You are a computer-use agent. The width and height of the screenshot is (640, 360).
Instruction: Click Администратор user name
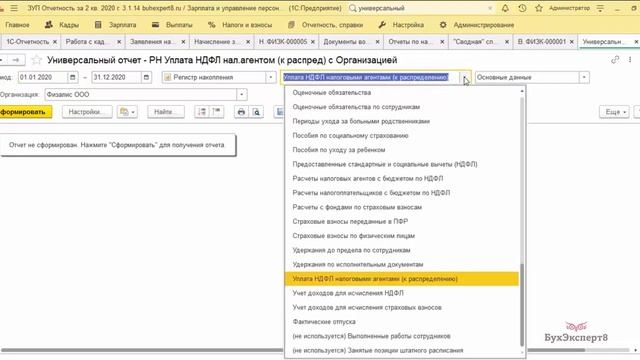pyautogui.click(x=569, y=8)
